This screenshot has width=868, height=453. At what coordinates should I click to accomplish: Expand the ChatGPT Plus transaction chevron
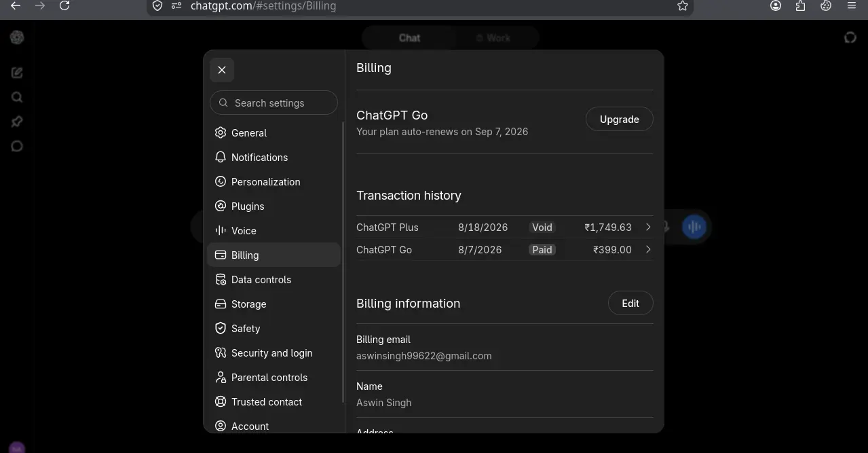click(x=648, y=227)
